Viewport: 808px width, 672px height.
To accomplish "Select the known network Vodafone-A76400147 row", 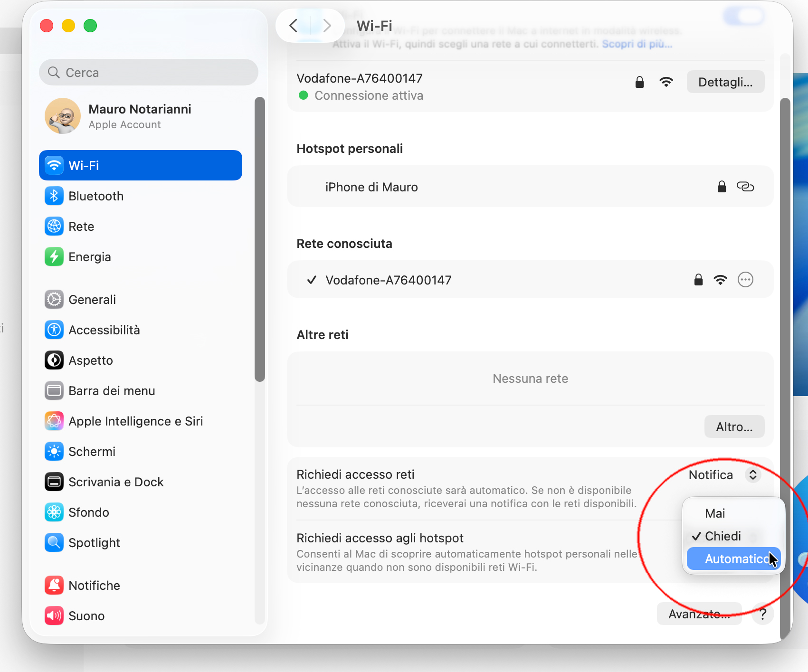I will pos(530,280).
